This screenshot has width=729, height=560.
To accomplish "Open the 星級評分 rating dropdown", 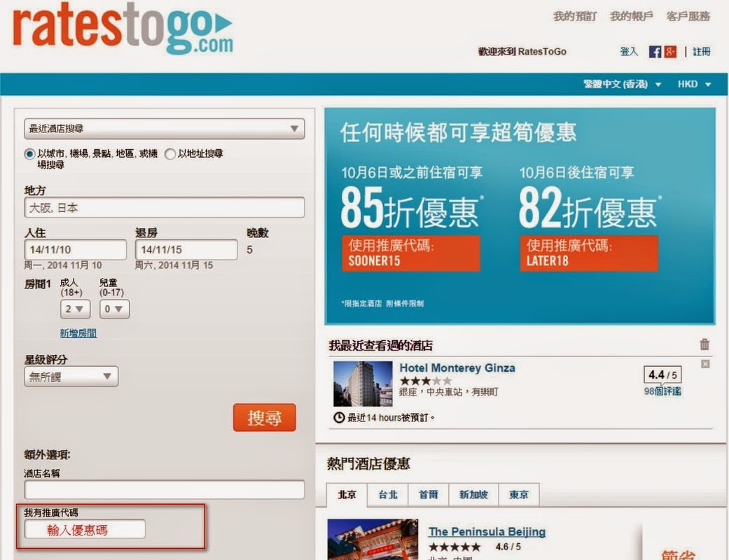I will pyautogui.click(x=70, y=376).
